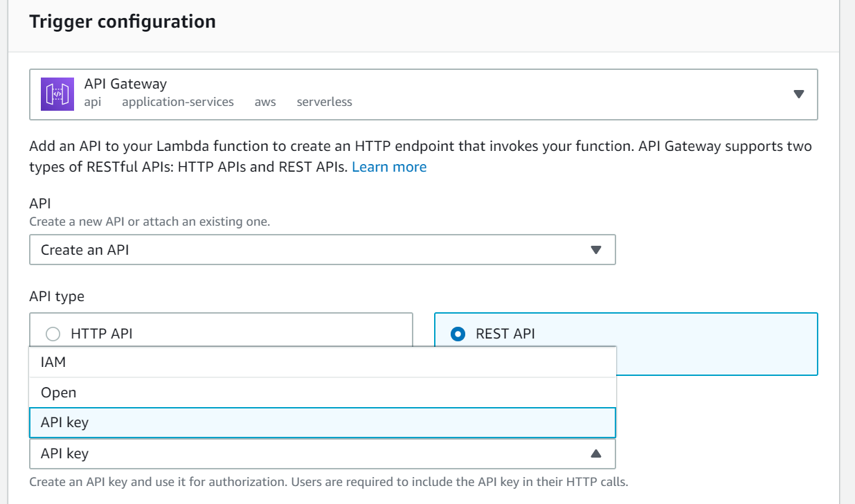Viewport: 855px width, 504px height.
Task: Click the aws tag under API Gateway
Action: point(265,102)
